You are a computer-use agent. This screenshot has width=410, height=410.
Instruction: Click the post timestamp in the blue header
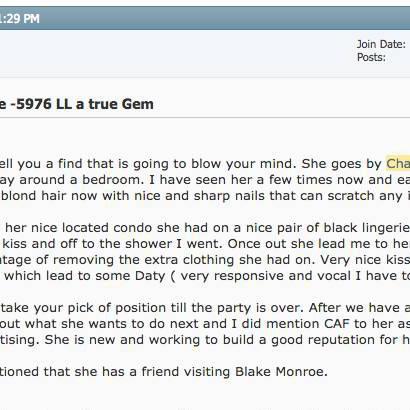point(20,18)
